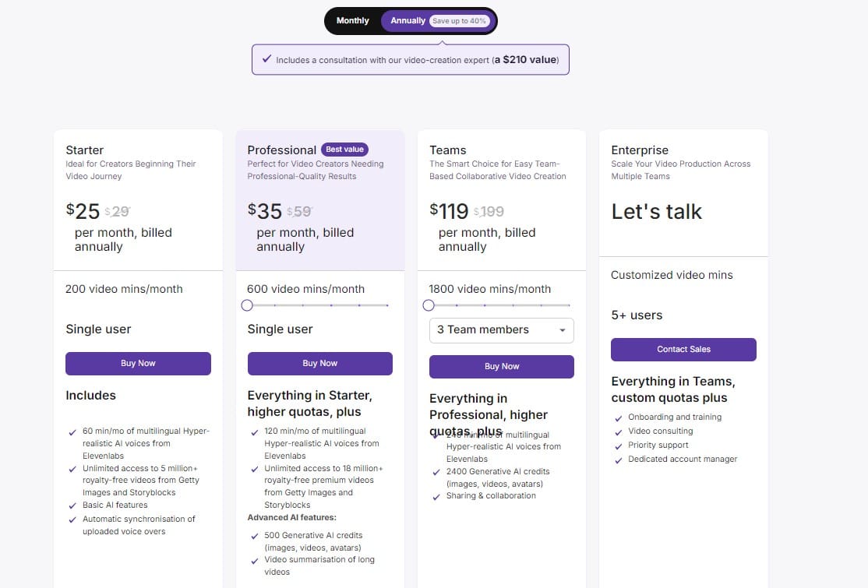Buy the Teams plan
868x588 pixels.
501,366
